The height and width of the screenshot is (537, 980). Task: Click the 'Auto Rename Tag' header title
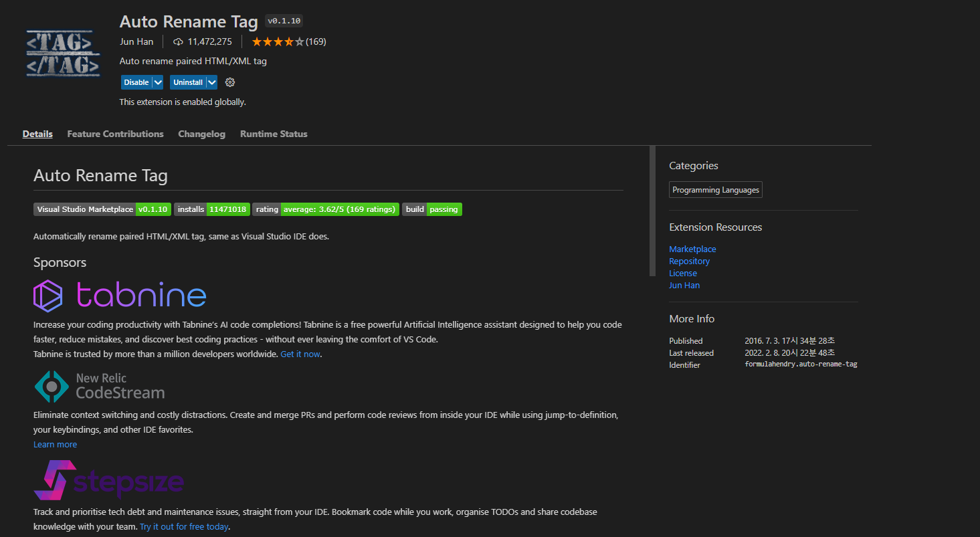tap(189, 21)
